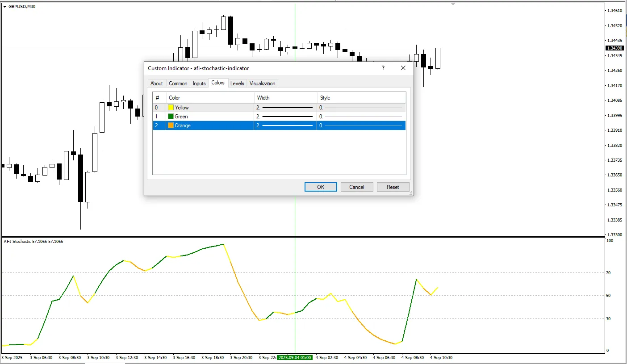This screenshot has width=627, height=364.
Task: Open the Levels tab
Action: coord(237,83)
